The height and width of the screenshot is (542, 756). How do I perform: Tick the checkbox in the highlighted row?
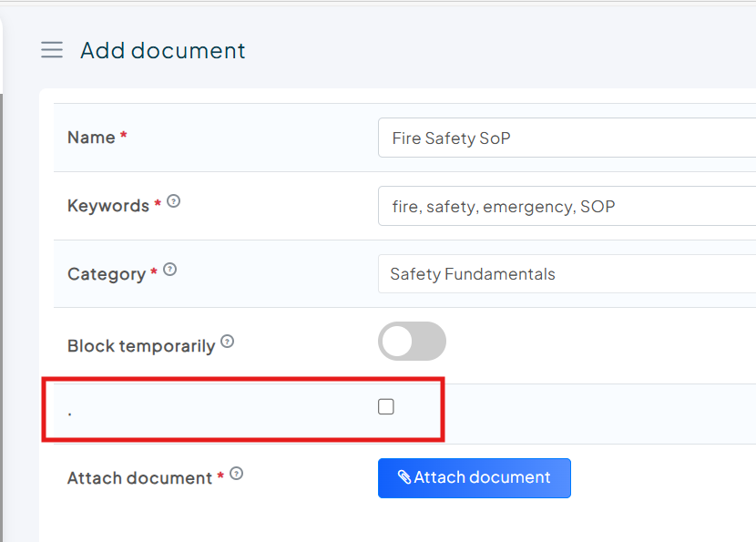(x=386, y=407)
